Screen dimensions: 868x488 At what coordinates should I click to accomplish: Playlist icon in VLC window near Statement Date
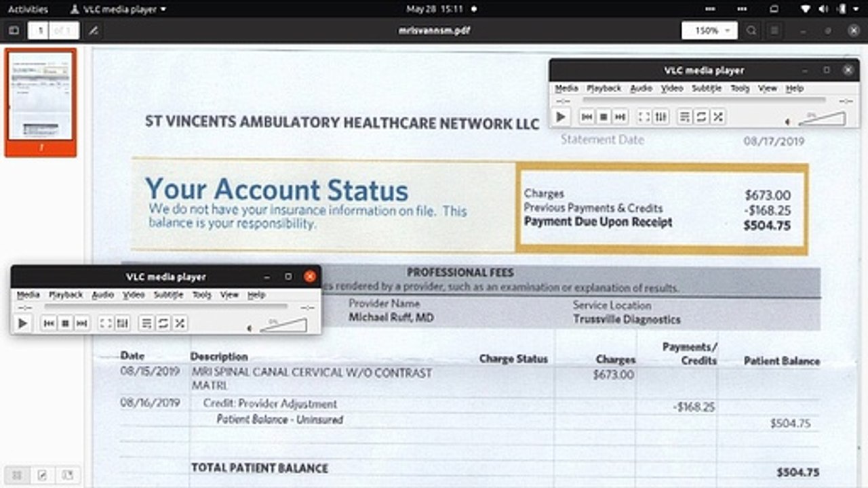pos(685,117)
